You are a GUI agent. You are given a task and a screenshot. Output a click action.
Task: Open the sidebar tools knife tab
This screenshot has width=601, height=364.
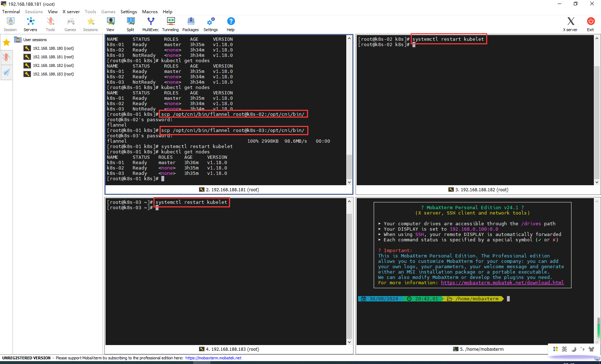click(x=6, y=58)
